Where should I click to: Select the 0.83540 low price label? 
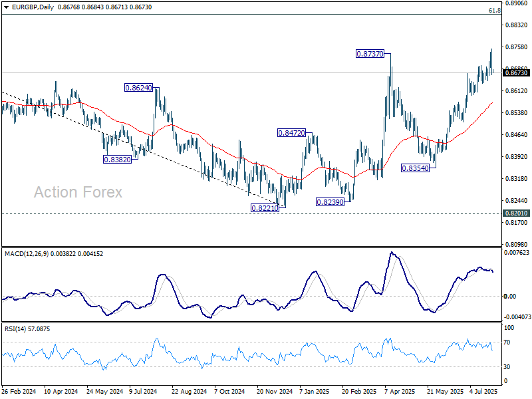[x=415, y=168]
